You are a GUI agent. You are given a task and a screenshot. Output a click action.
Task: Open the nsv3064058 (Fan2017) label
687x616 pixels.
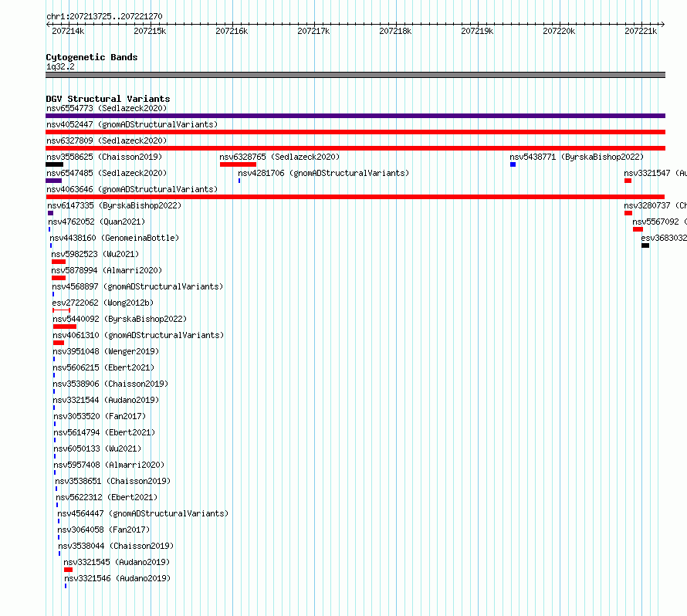(x=104, y=530)
